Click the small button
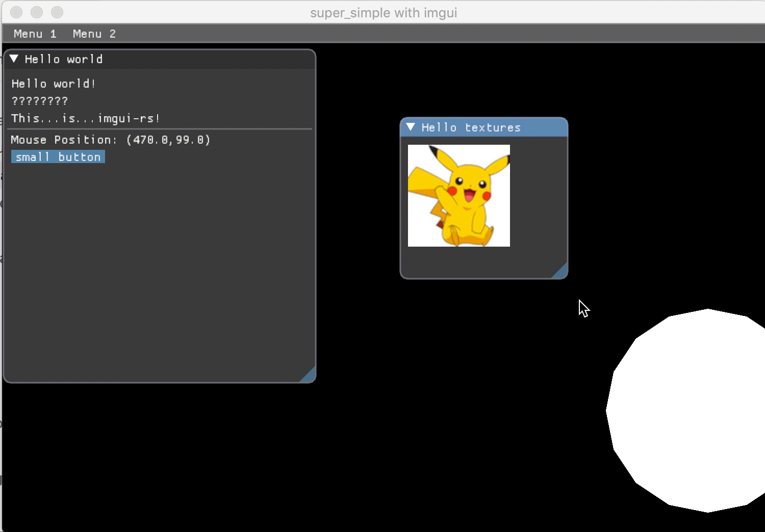The image size is (765, 532). (x=58, y=157)
